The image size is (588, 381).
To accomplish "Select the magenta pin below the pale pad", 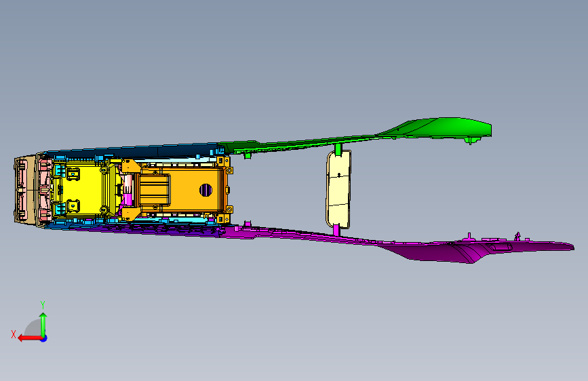I will pyautogui.click(x=336, y=230).
